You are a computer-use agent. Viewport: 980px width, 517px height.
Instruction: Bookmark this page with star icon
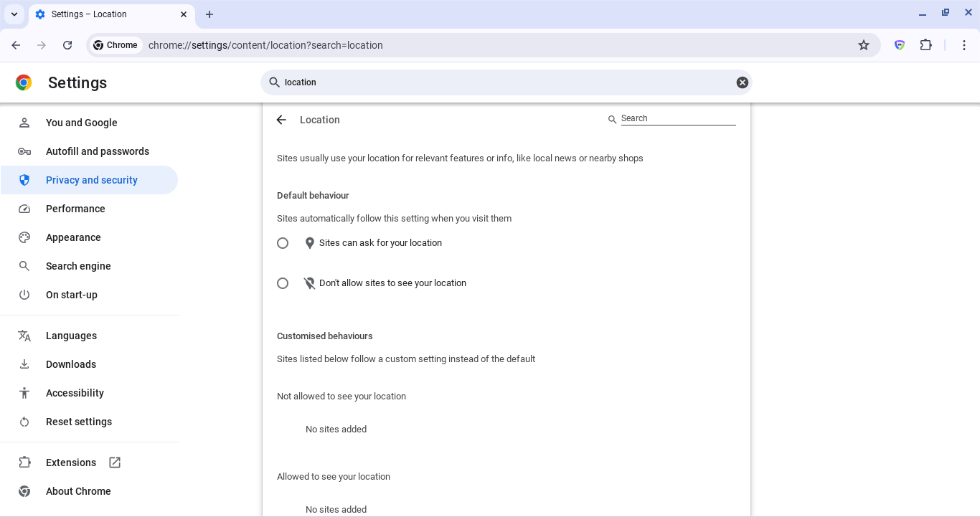(x=864, y=45)
